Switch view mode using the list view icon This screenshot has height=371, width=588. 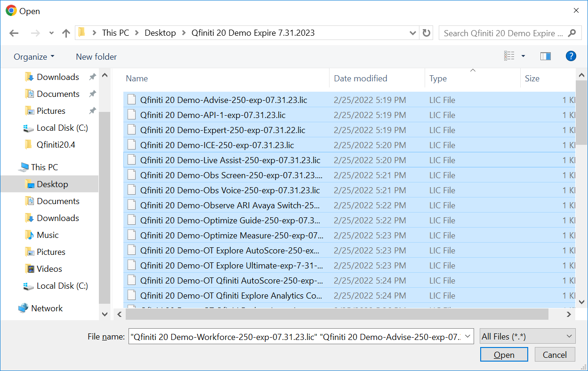509,55
